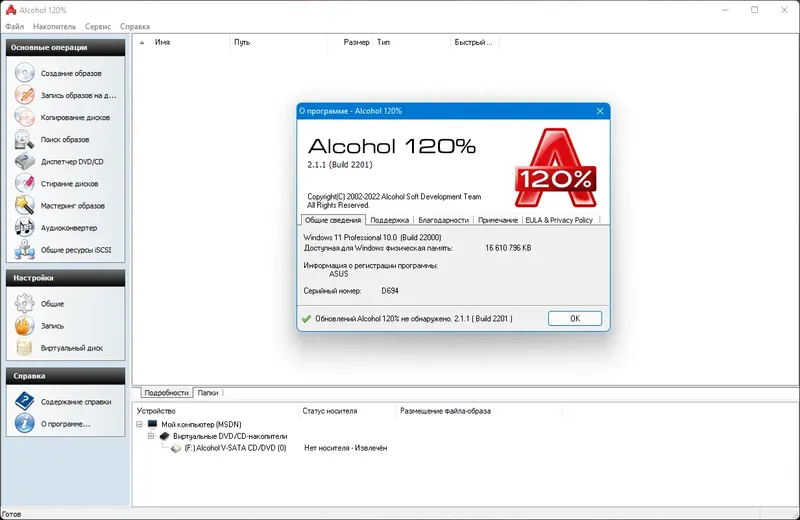The width and height of the screenshot is (800, 520).
Task: Click the Создание образов disc icon
Action: [x=24, y=73]
